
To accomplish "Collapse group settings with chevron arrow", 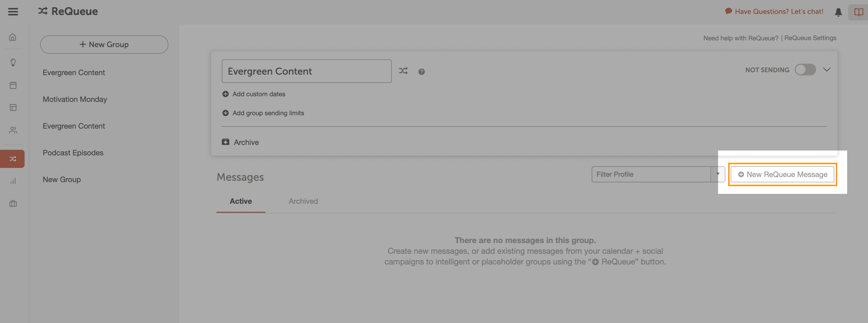I will (826, 70).
